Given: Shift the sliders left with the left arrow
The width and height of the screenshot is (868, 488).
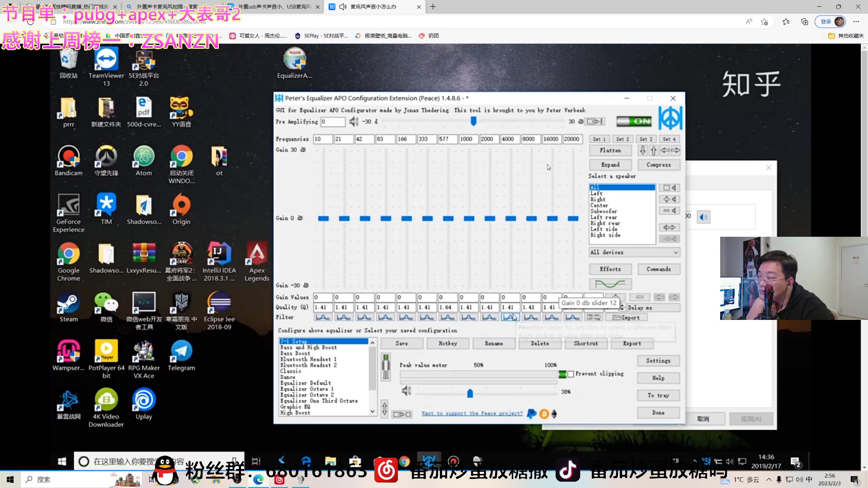Looking at the screenshot, I should click(665, 150).
